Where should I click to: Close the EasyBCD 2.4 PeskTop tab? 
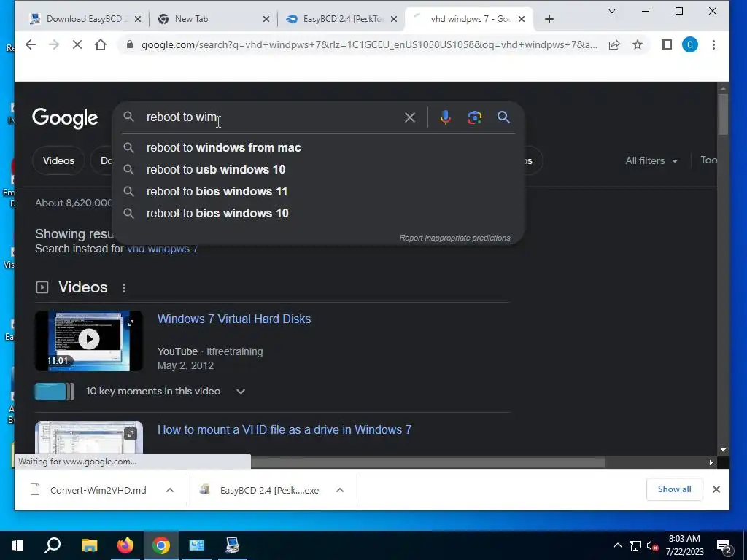point(394,19)
